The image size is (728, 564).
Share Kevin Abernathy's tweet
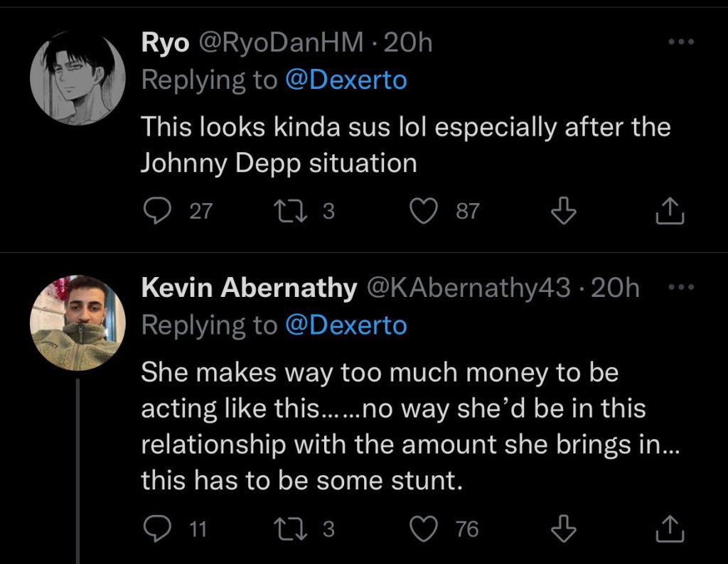point(669,528)
